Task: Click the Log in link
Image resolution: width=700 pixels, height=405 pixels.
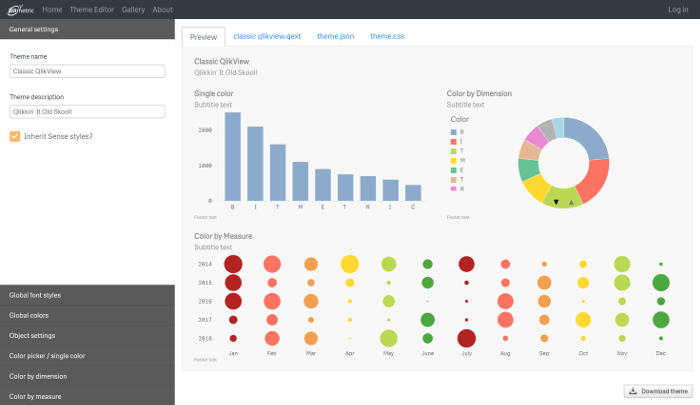Action: (x=678, y=9)
